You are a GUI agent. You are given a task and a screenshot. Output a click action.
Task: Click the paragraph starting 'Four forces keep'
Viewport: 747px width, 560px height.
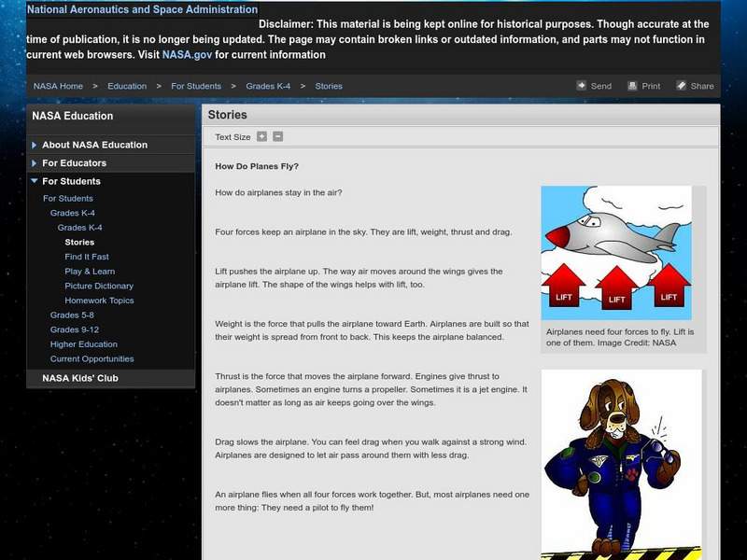click(x=363, y=232)
